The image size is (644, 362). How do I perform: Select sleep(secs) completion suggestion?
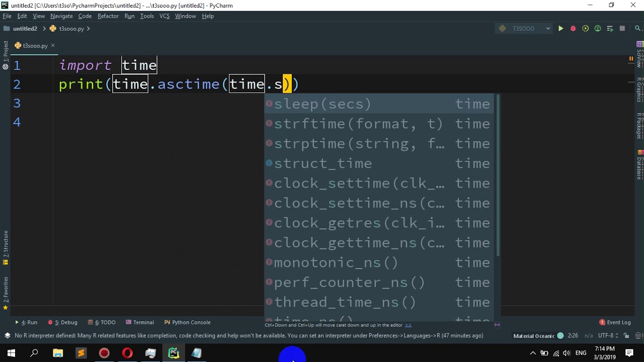click(x=378, y=104)
